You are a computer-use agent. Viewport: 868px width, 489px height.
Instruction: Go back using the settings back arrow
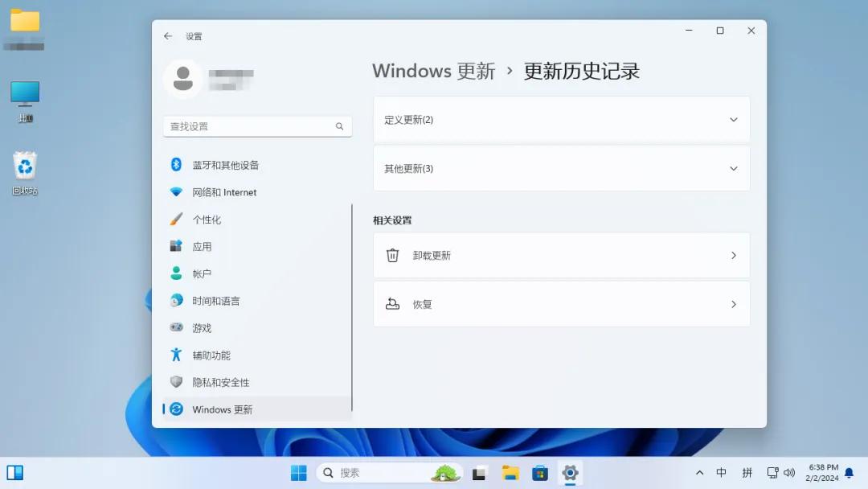click(x=168, y=36)
